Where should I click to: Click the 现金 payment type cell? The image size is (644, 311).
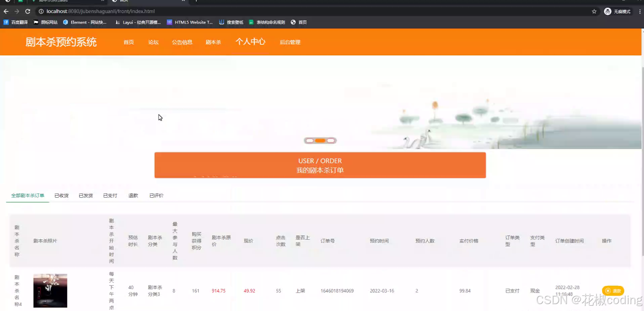point(535,291)
